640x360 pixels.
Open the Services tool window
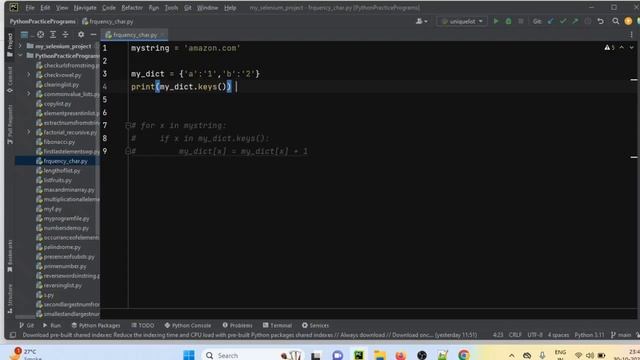tap(316, 325)
